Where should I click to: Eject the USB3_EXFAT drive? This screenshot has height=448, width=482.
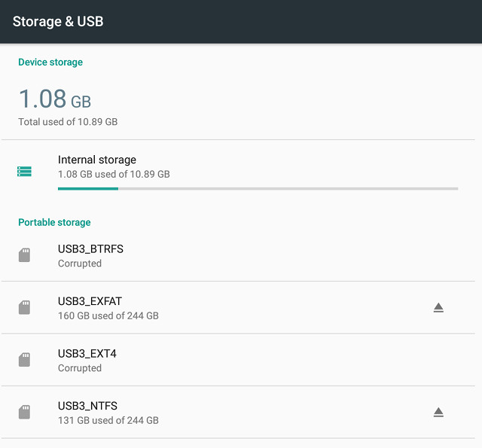438,308
